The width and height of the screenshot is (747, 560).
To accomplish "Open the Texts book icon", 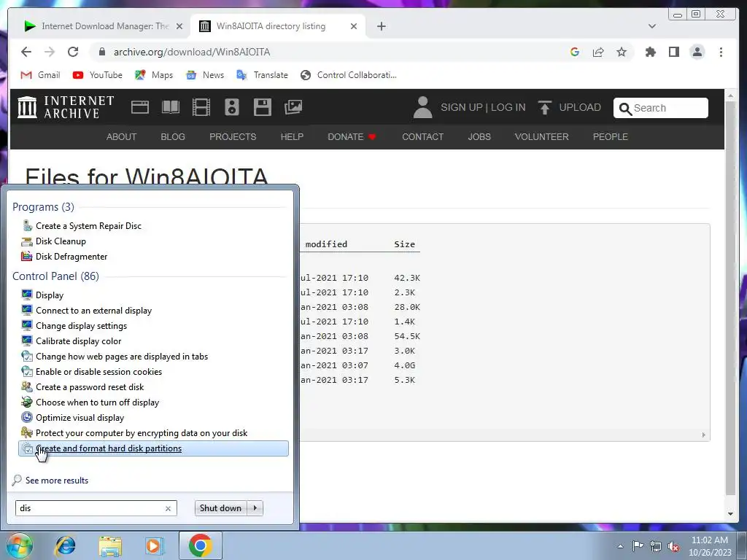I will tap(171, 107).
